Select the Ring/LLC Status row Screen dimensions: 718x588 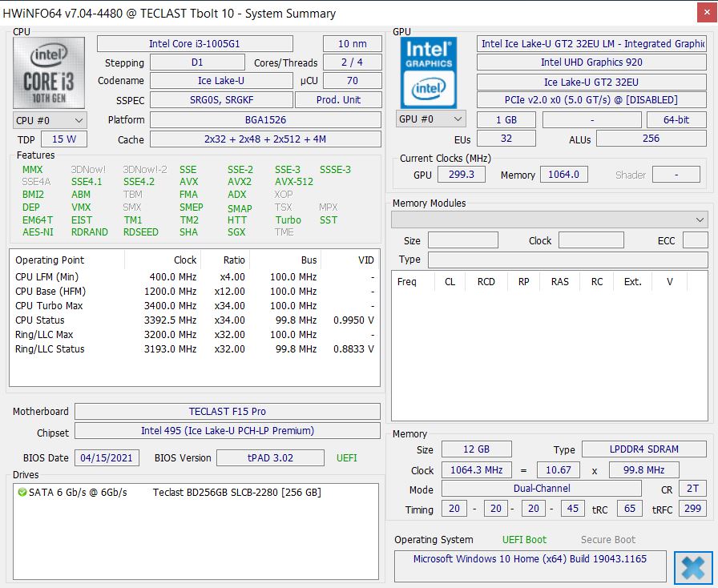coord(195,349)
